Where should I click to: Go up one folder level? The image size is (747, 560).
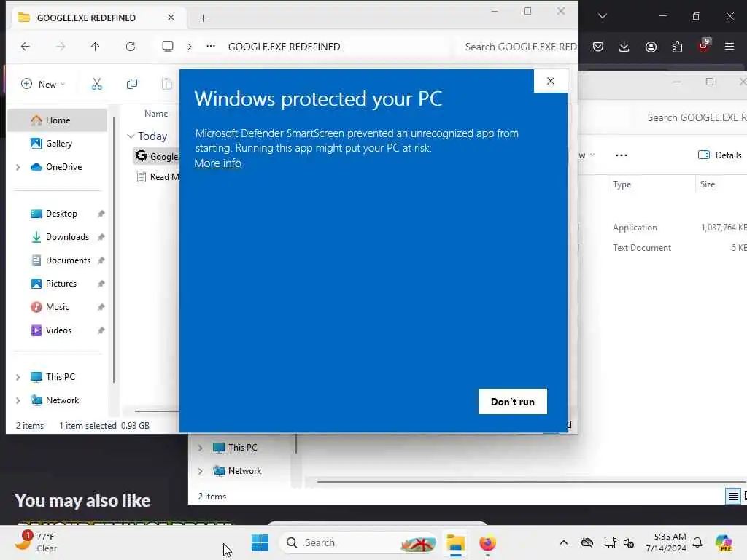click(96, 46)
